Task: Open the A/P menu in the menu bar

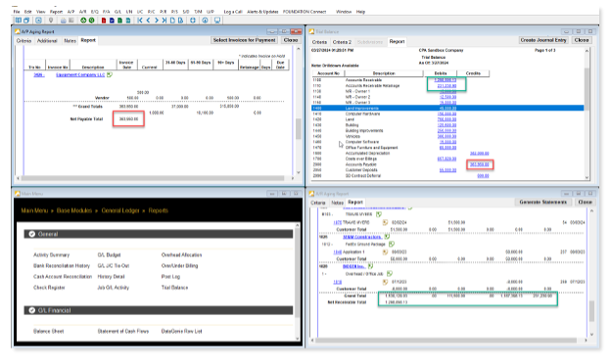Action: 70,12
